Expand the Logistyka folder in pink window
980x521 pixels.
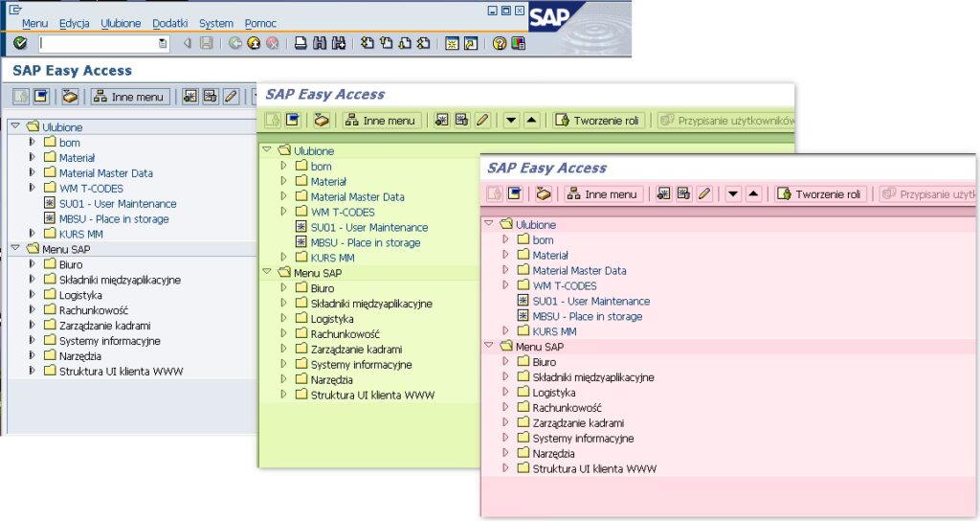point(506,393)
